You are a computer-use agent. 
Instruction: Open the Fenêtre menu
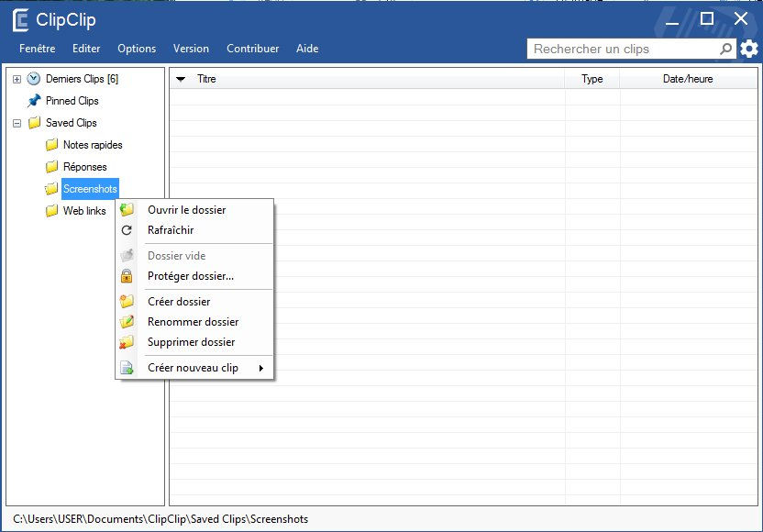(38, 49)
